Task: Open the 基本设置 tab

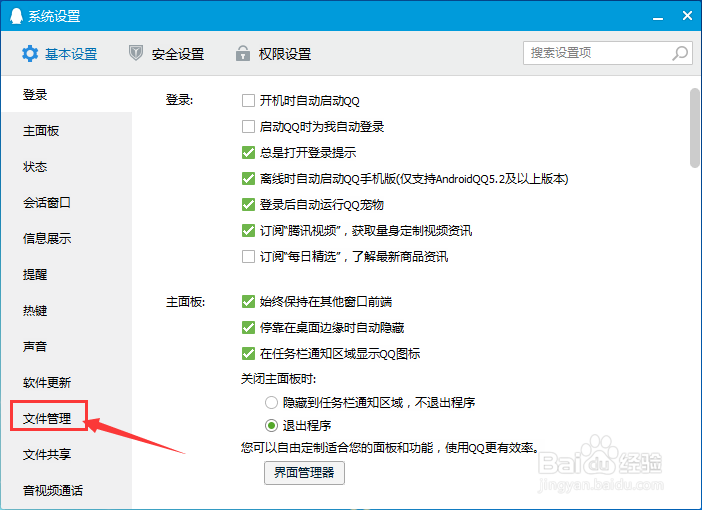Action: (x=60, y=54)
